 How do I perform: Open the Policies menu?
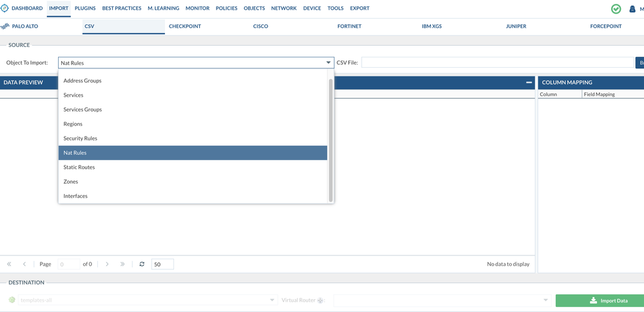pyautogui.click(x=226, y=8)
